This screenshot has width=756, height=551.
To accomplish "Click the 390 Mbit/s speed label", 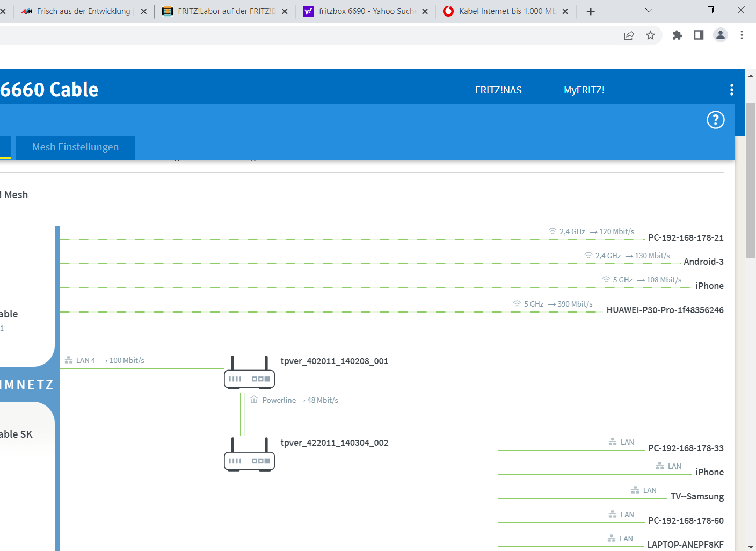I will [575, 304].
